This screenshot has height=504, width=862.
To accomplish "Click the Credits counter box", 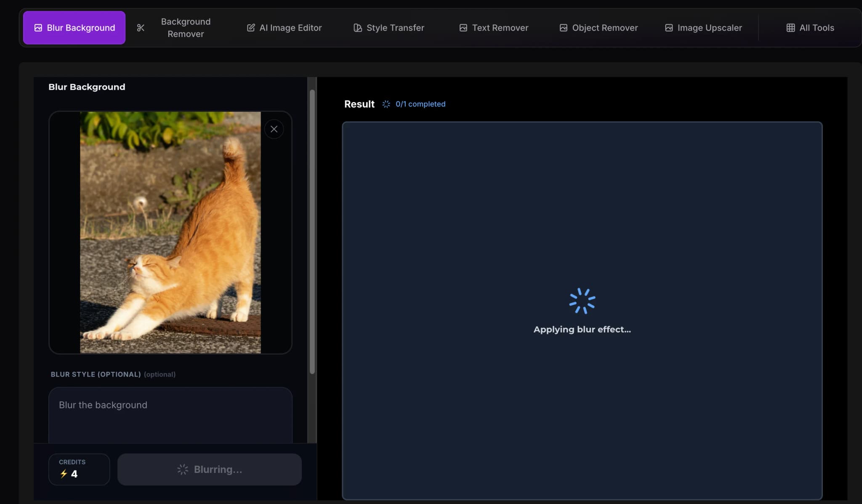I will point(79,469).
